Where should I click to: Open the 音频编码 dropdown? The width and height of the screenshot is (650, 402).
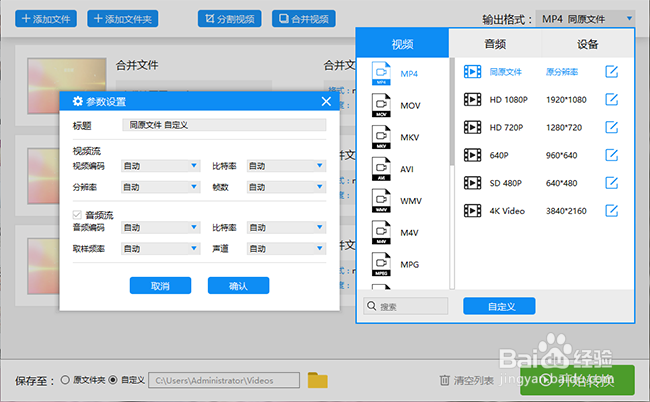[161, 227]
